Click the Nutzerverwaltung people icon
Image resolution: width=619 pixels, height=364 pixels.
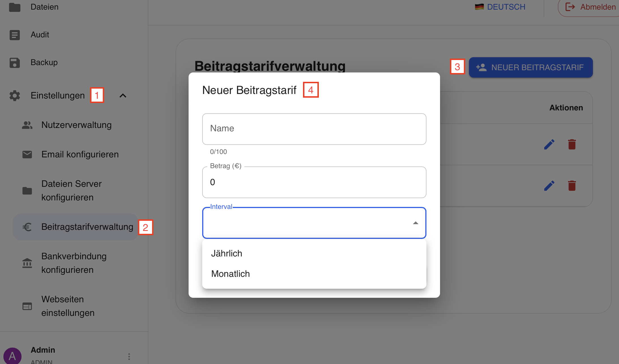point(27,125)
